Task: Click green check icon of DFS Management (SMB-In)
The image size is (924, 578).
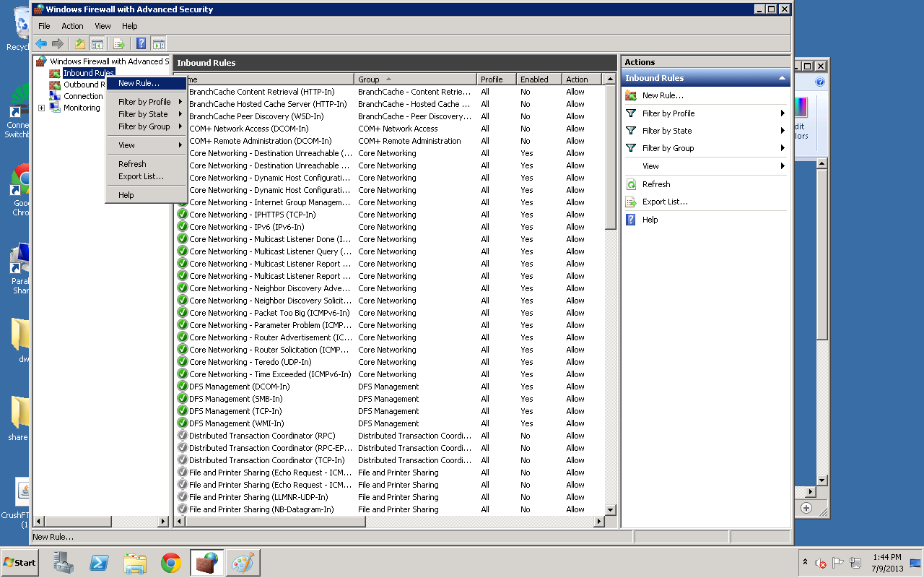Action: point(183,399)
